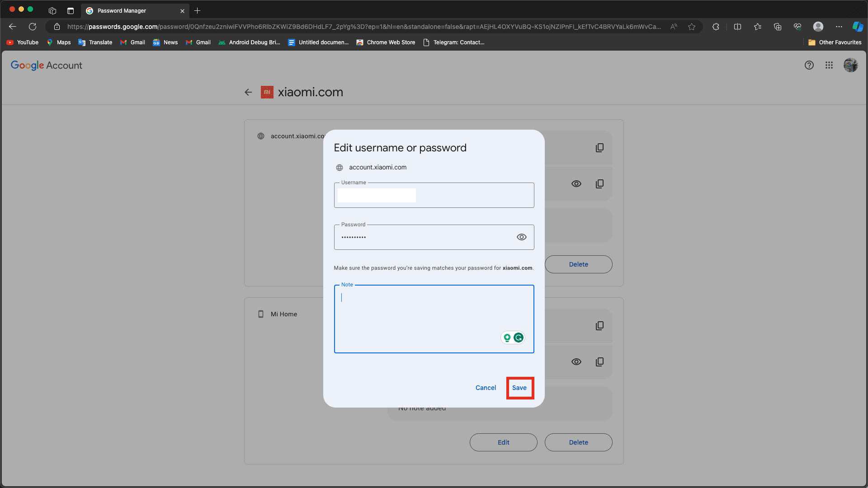
Task: Open the Google apps grid
Action: [829, 65]
